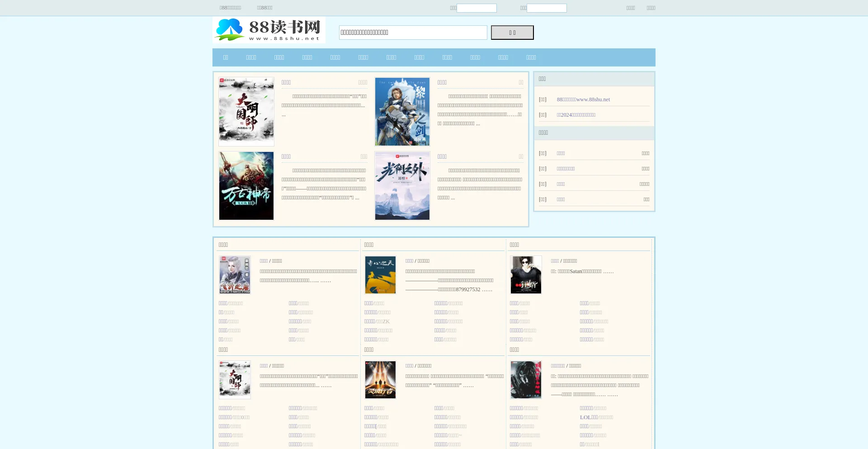Screen dimensions: 868x449
Task: Click the username field in the top bar
Action: click(x=477, y=8)
